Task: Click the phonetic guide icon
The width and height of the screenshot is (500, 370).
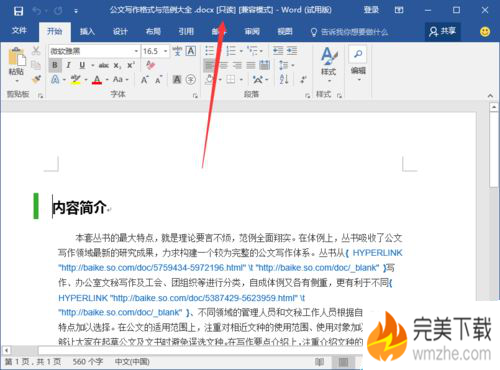Action: [x=177, y=51]
